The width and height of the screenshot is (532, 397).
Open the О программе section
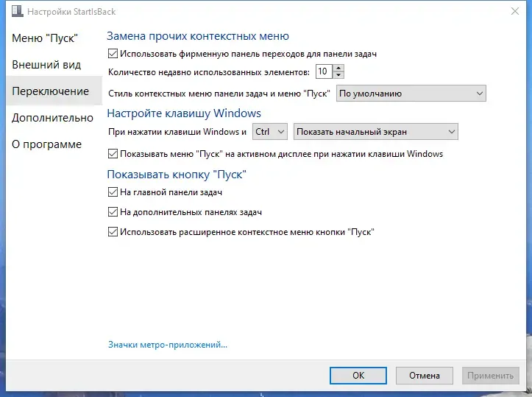47,144
